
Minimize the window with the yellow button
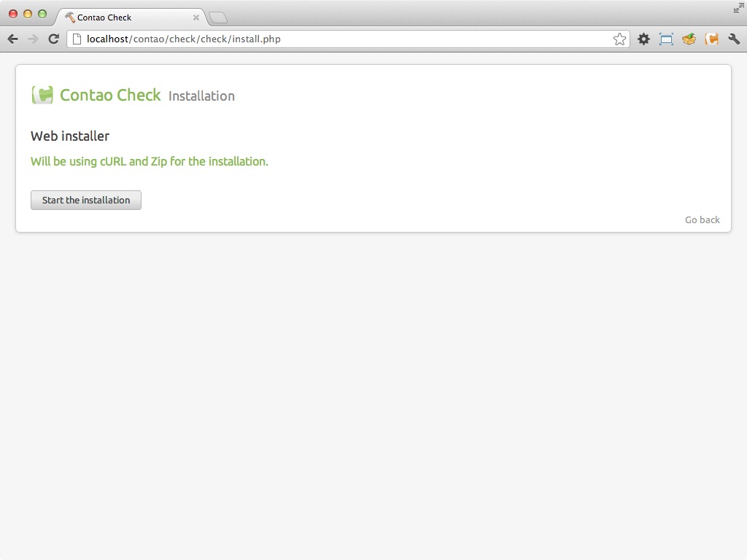click(x=28, y=14)
